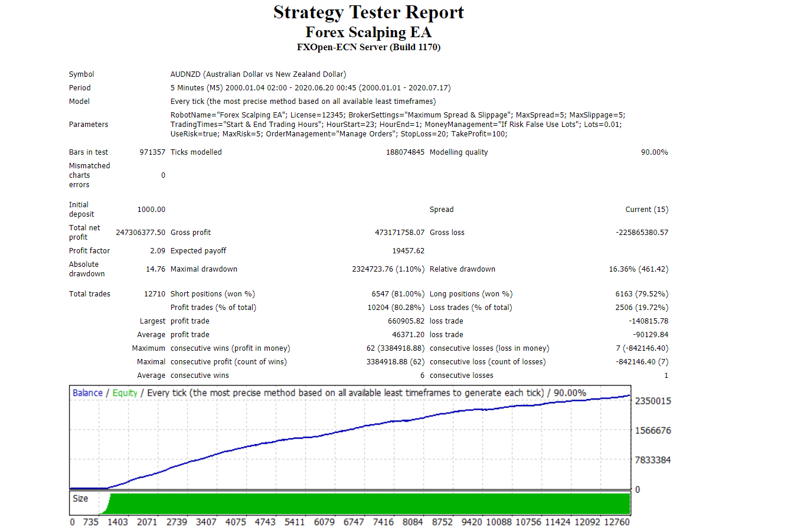
Task: Click the Balance legend label on chart
Action: (87, 393)
